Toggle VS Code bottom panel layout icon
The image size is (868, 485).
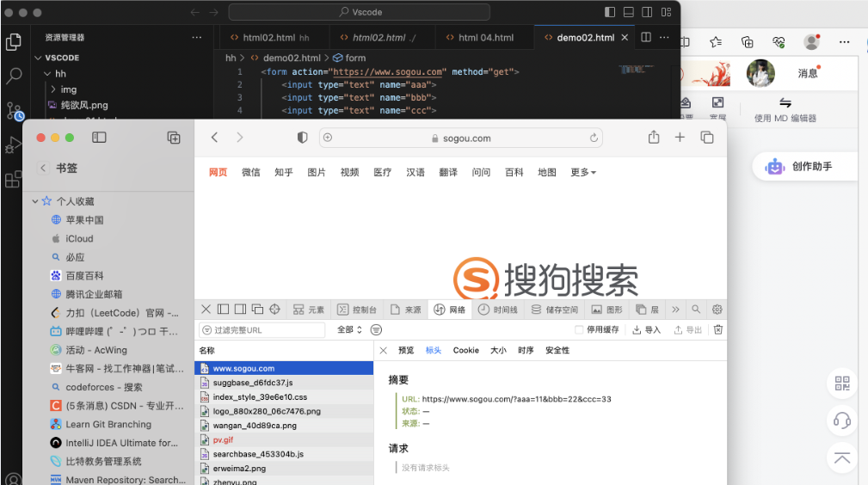point(628,12)
